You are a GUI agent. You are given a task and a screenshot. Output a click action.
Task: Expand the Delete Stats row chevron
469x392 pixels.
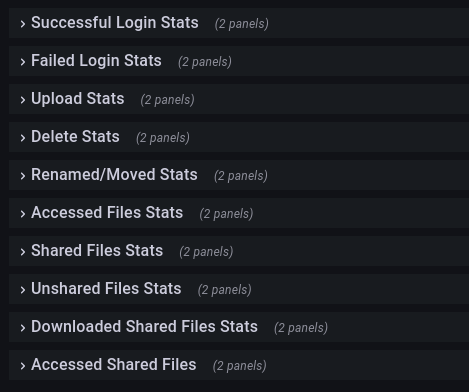pos(23,138)
